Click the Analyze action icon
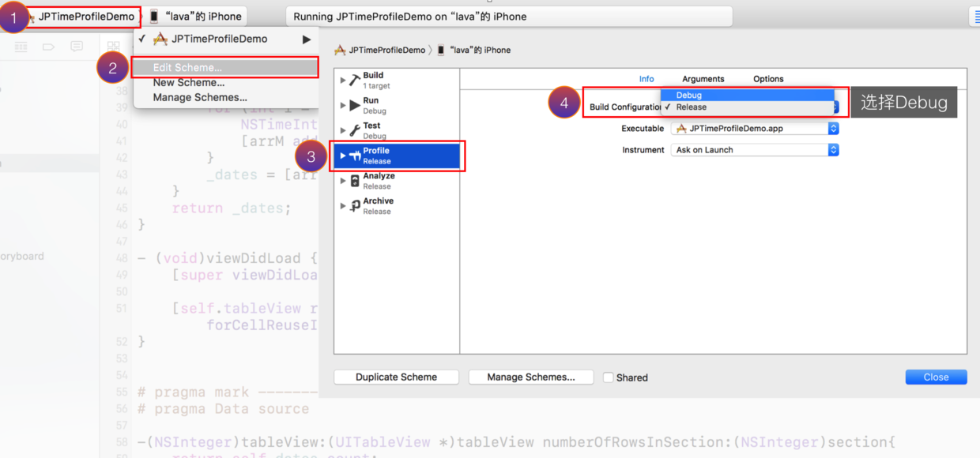This screenshot has height=458, width=980. [x=355, y=181]
